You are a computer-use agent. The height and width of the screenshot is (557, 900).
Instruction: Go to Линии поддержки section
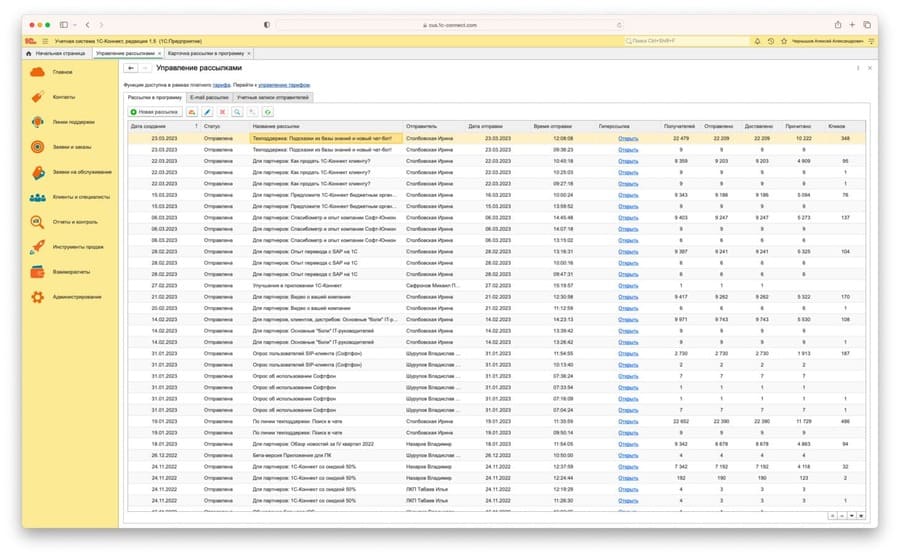pyautogui.click(x=62, y=122)
